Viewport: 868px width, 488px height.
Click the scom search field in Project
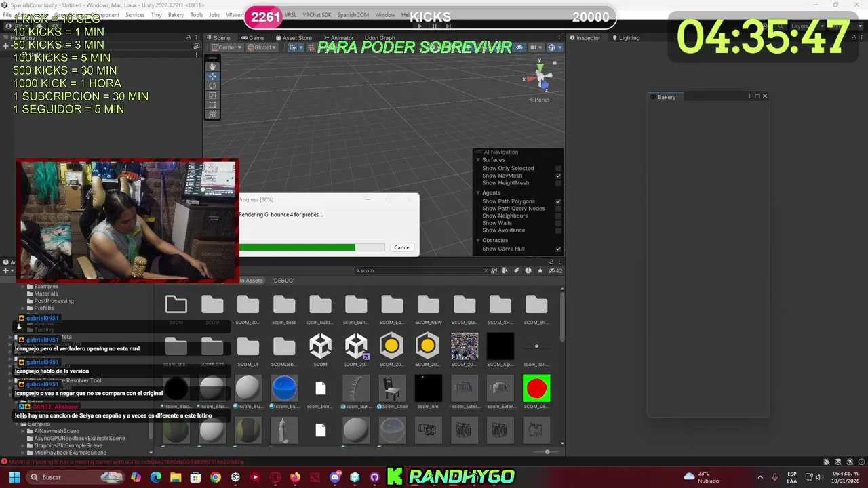(x=422, y=270)
